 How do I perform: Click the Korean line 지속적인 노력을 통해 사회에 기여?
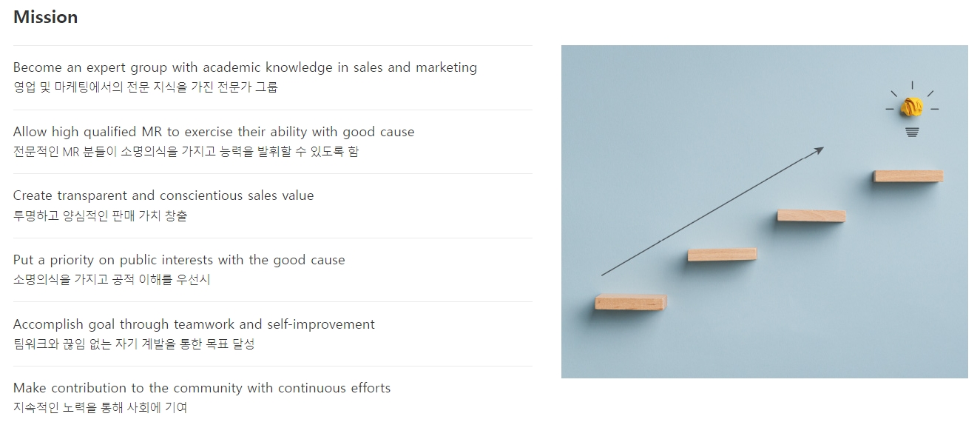click(x=100, y=407)
